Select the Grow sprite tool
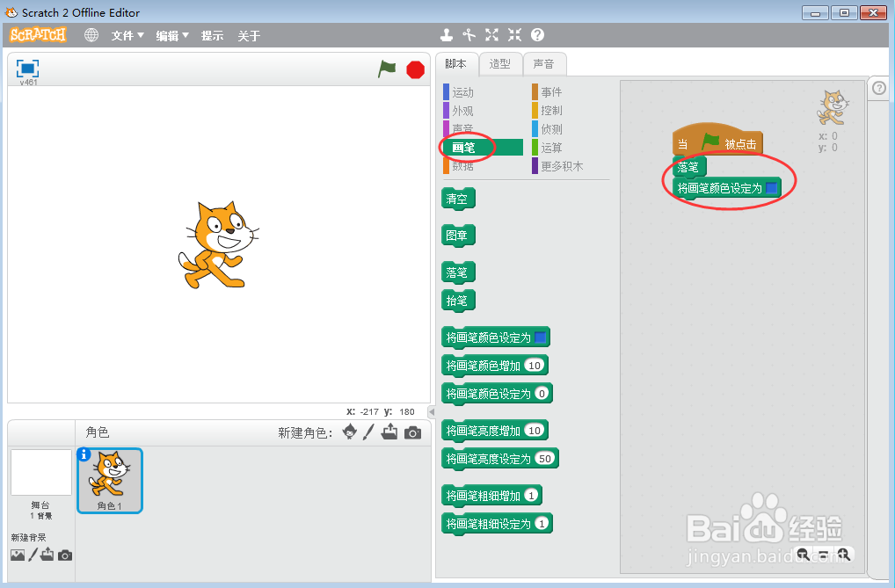Image resolution: width=895 pixels, height=588 pixels. point(492,35)
